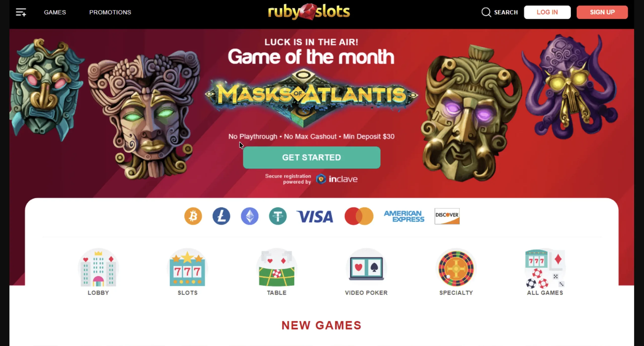Viewport: 644px width, 346px height.
Task: Open the Video Poker category
Action: [x=366, y=272]
